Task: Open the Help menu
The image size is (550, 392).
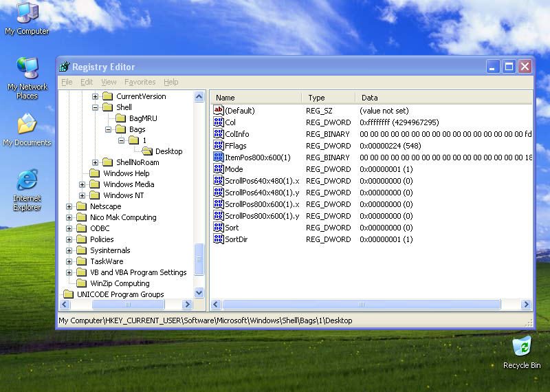Action: [x=170, y=82]
